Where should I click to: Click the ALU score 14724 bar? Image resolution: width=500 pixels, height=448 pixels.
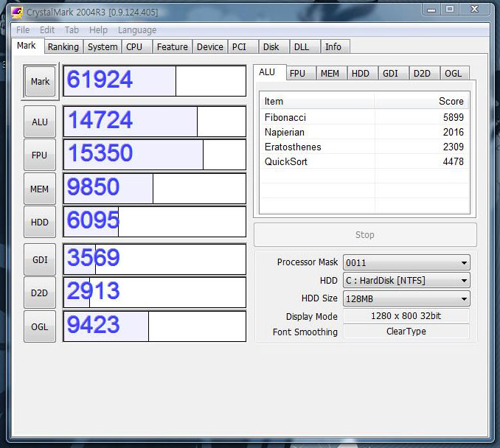pyautogui.click(x=155, y=122)
